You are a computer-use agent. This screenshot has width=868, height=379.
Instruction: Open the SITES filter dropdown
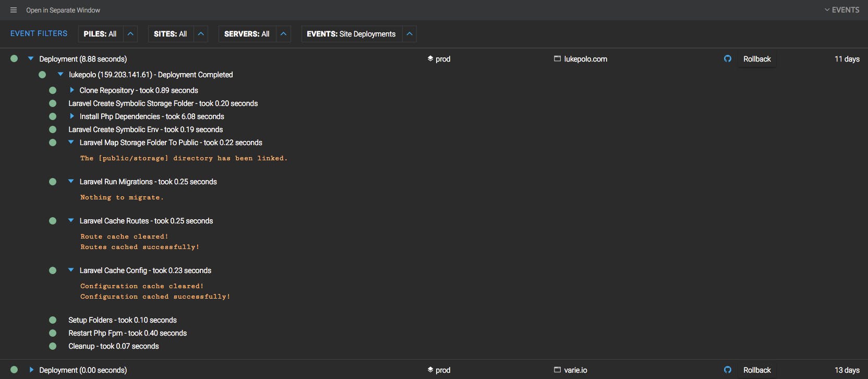click(x=201, y=34)
